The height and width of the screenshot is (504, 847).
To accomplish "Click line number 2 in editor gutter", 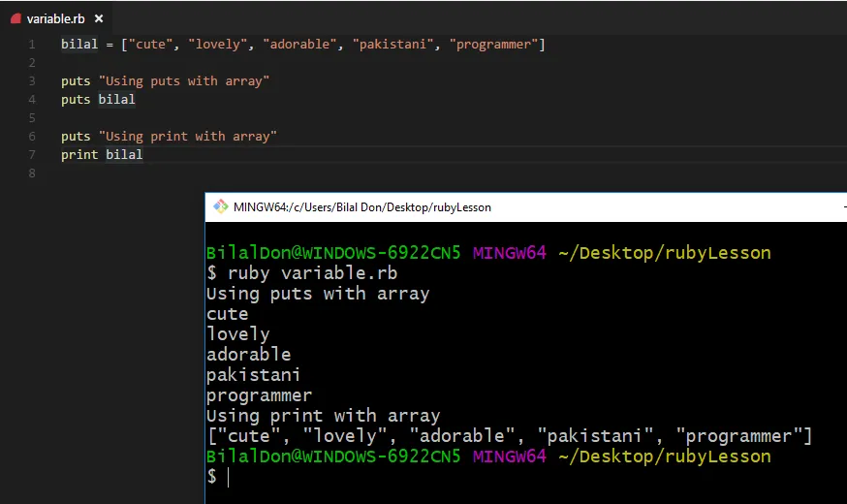I will coord(32,63).
